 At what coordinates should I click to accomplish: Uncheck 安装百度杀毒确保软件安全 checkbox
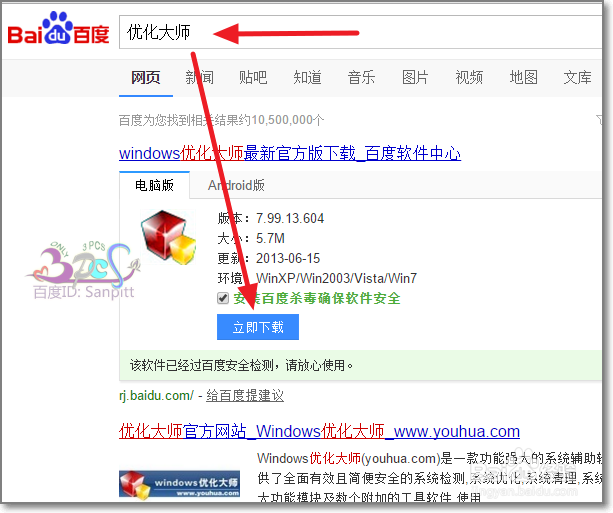click(x=223, y=298)
